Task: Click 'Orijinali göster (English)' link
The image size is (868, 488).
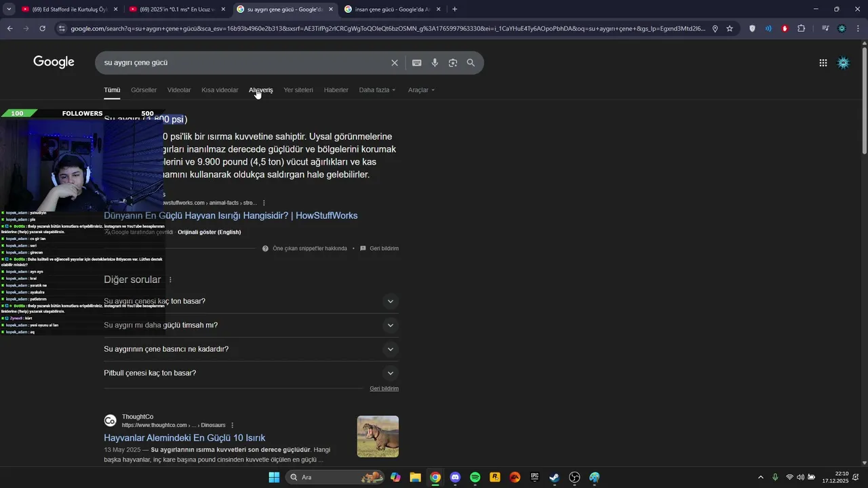Action: click(x=209, y=232)
